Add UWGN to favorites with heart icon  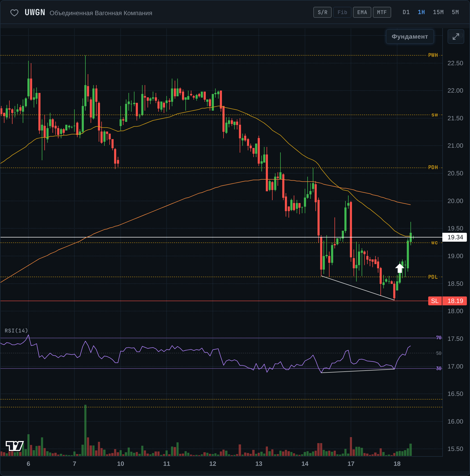(x=14, y=13)
